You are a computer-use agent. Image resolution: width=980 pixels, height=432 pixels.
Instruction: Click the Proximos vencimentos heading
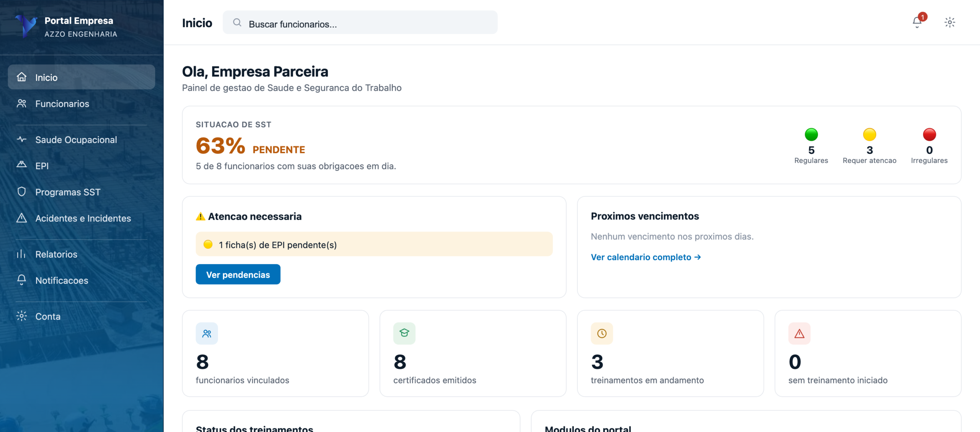point(645,216)
